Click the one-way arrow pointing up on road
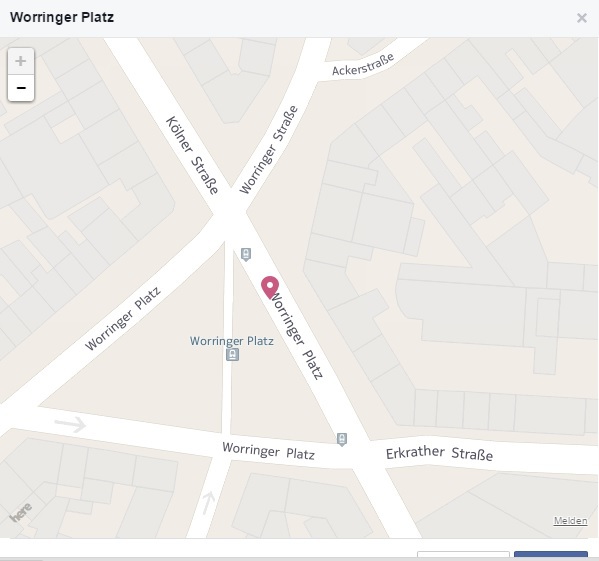The image size is (599, 561). (209, 502)
